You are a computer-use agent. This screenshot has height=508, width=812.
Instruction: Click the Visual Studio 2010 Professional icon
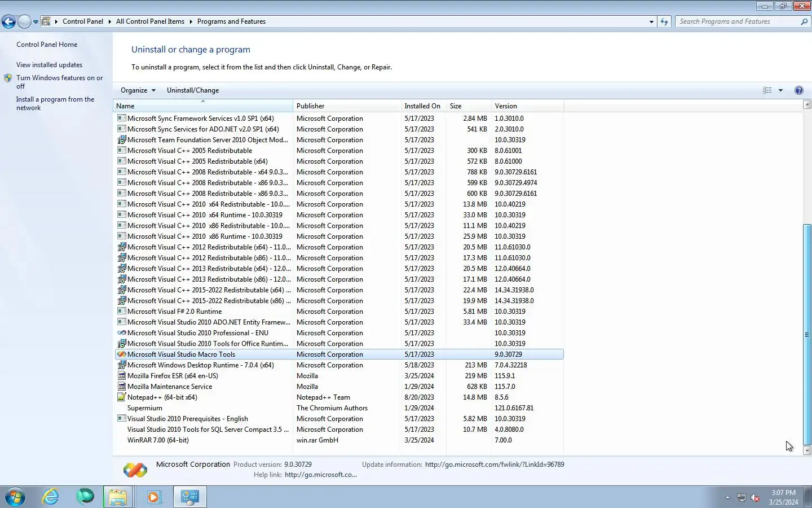121,333
